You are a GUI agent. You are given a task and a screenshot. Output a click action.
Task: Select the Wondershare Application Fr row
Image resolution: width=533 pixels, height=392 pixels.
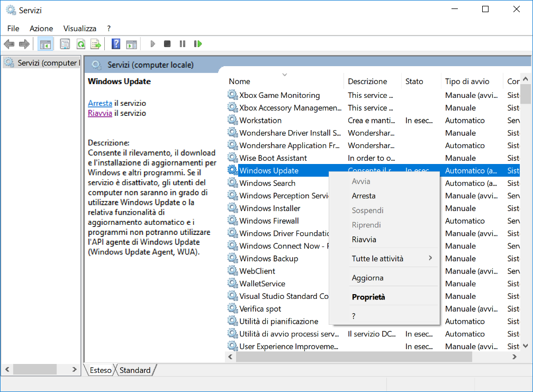click(x=373, y=145)
